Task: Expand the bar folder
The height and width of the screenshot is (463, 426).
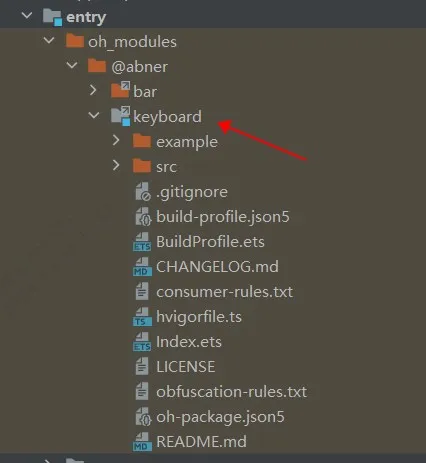Action: pos(93,90)
